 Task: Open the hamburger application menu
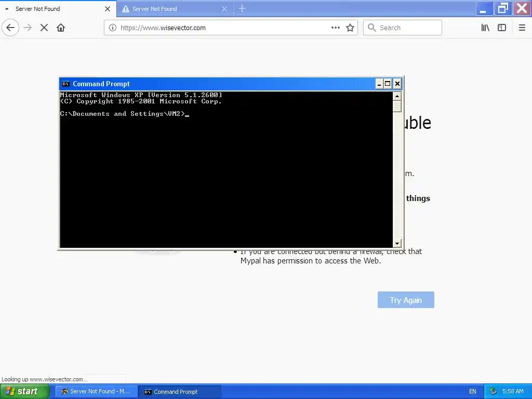[x=522, y=28]
